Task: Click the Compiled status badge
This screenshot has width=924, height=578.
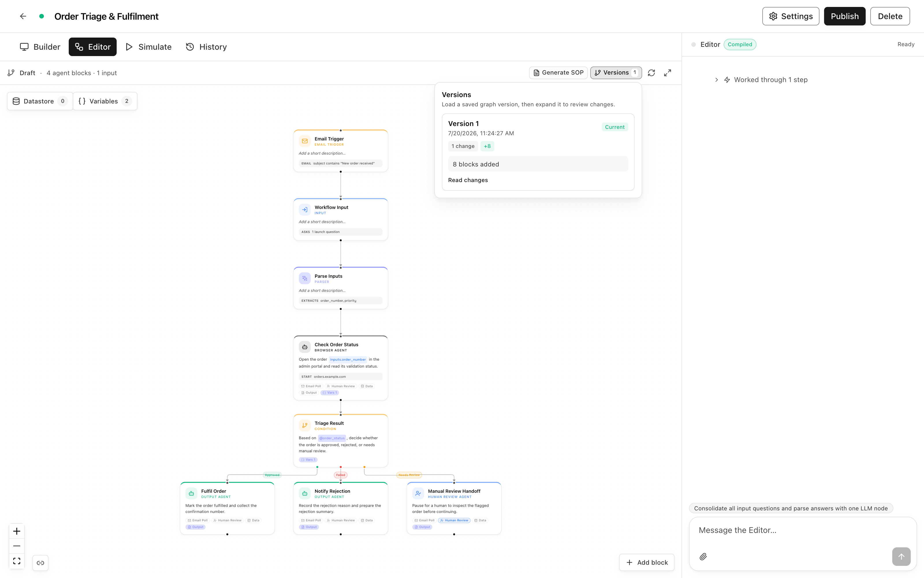Action: 739,44
